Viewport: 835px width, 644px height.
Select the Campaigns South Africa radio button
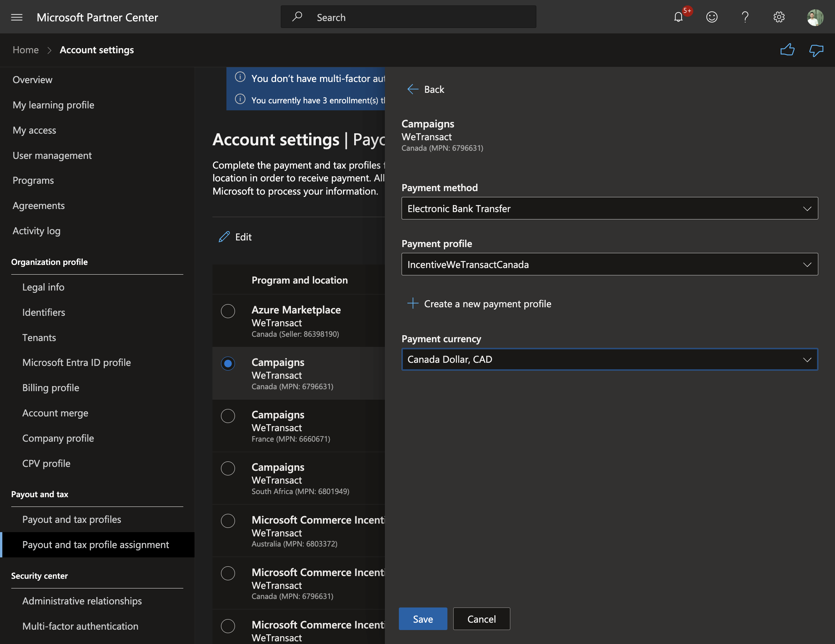coord(228,468)
